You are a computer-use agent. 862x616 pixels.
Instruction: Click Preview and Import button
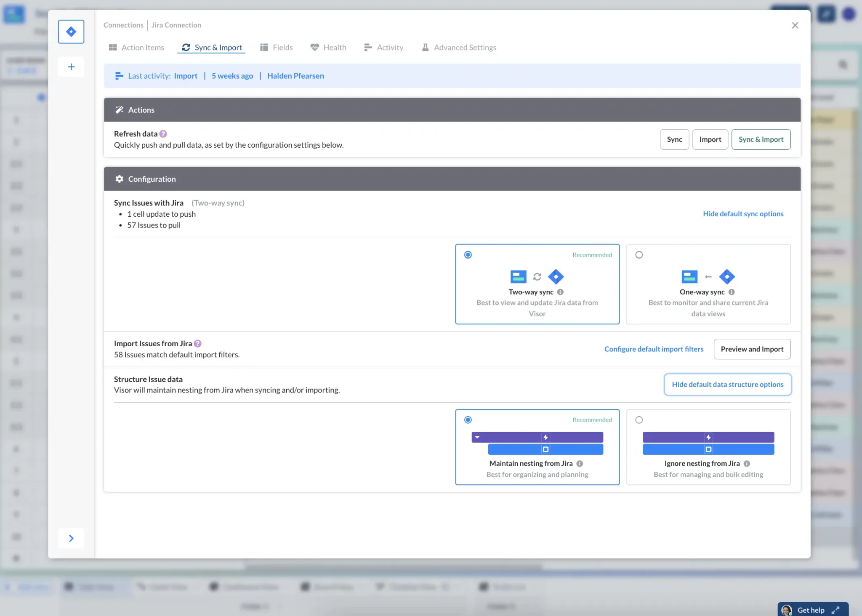pos(752,349)
